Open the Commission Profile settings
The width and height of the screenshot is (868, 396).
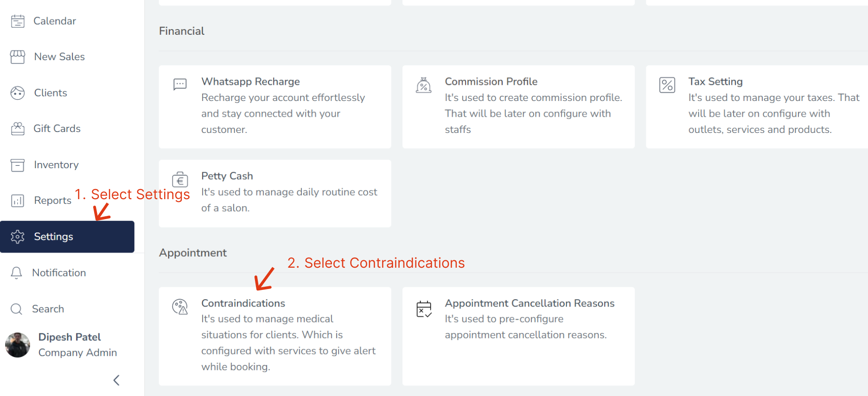pos(518,107)
